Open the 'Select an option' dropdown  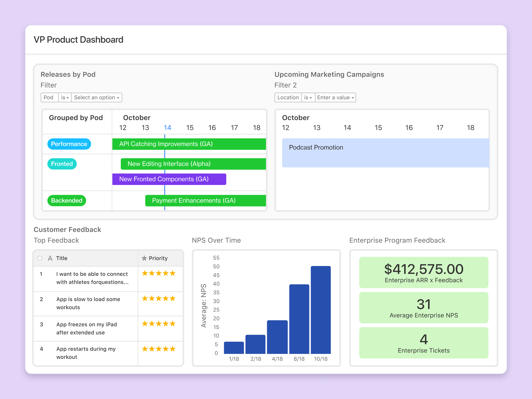(96, 97)
